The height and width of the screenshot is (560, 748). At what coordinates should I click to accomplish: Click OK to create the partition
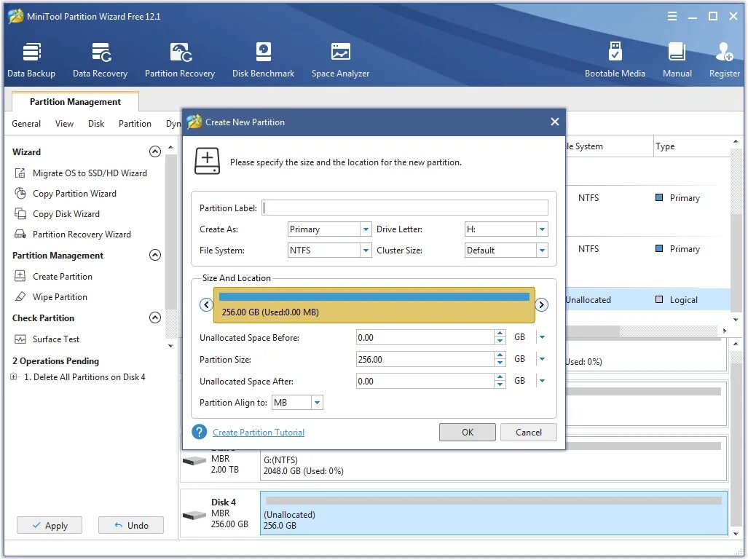[468, 432]
